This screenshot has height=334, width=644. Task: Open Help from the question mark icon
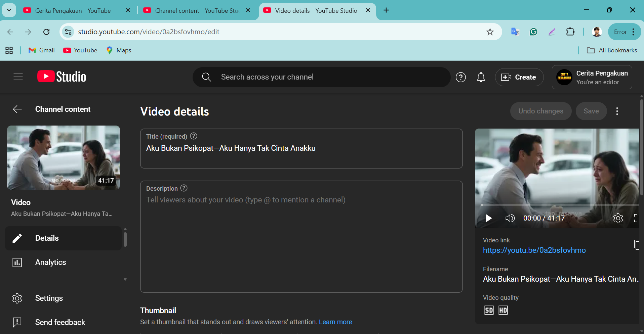(461, 77)
